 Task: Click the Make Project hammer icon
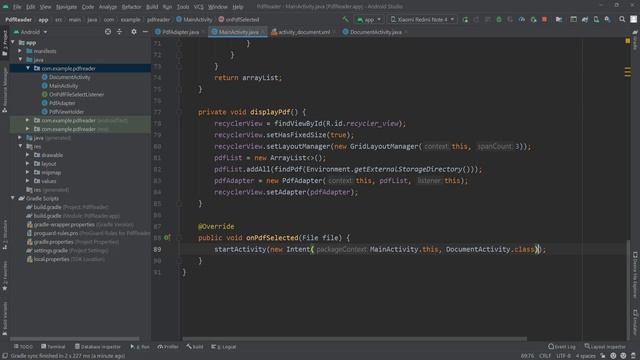point(346,19)
